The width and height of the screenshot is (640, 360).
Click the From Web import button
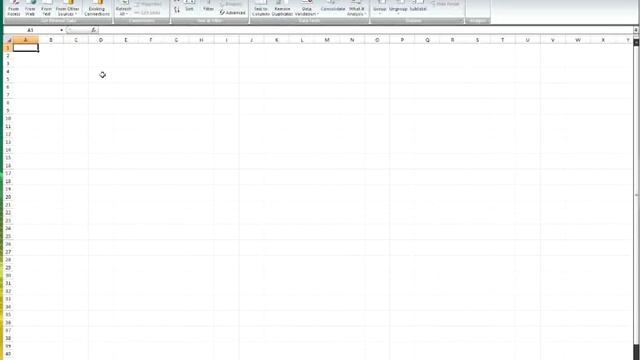(30, 9)
